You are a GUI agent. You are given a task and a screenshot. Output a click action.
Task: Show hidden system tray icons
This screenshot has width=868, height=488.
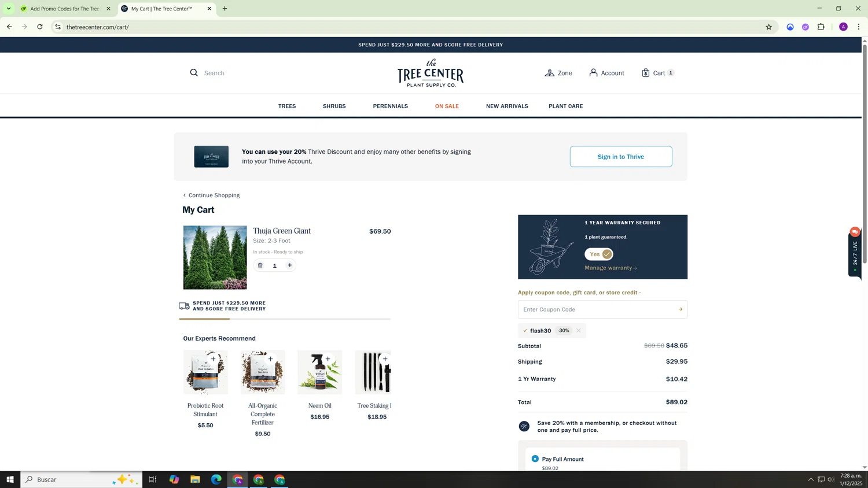click(811, 479)
